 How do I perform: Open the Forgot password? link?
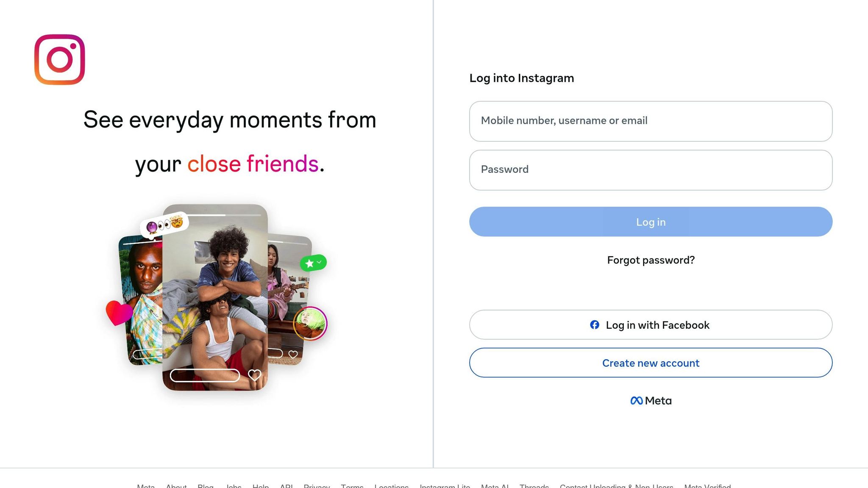pos(651,260)
